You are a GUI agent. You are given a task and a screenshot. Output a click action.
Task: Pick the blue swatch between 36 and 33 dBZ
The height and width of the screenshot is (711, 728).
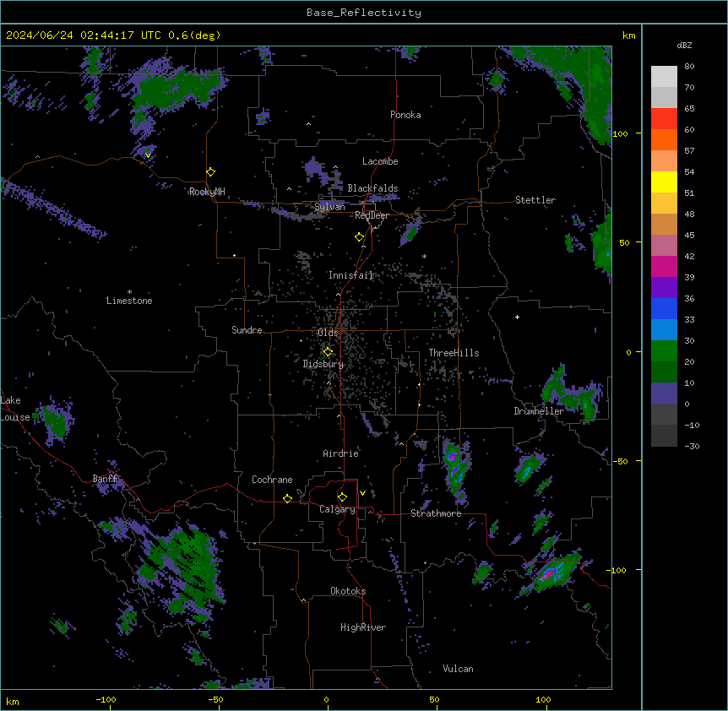(x=664, y=308)
